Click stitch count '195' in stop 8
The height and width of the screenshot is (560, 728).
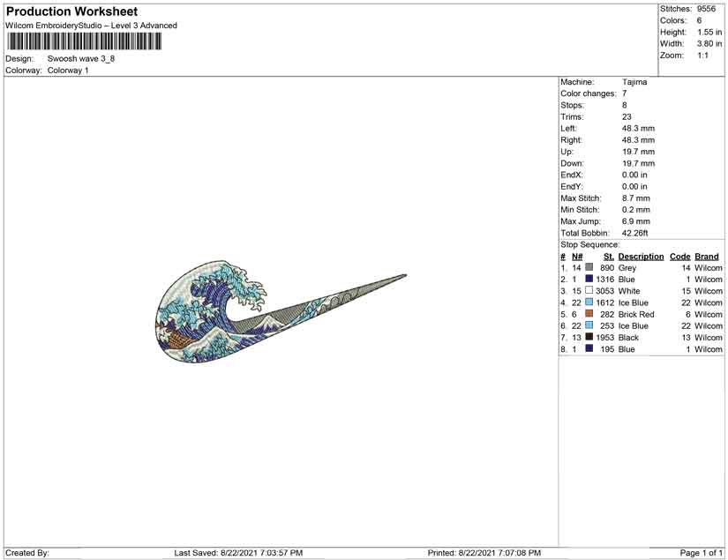(607, 349)
